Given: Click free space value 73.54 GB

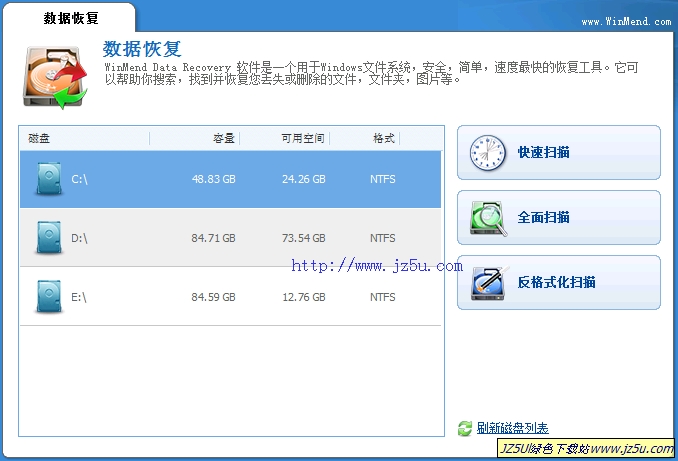Looking at the screenshot, I should click(304, 238).
